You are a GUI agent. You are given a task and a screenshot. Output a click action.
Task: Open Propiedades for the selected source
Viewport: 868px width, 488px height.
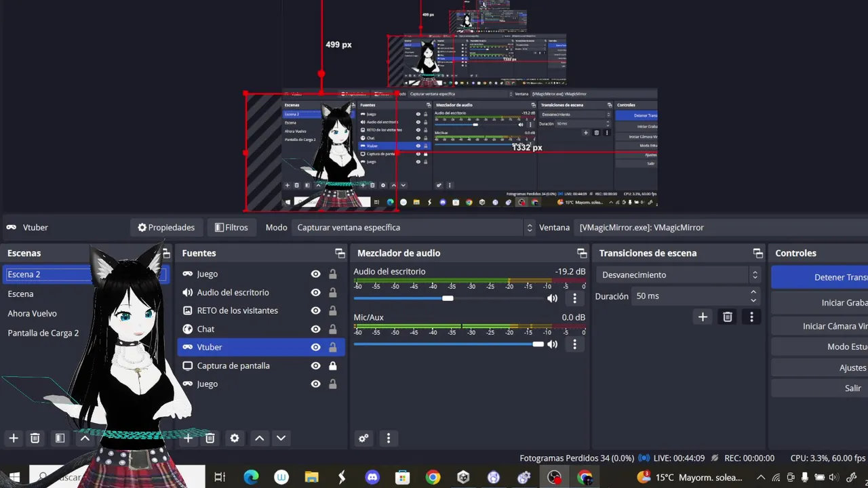tap(166, 228)
